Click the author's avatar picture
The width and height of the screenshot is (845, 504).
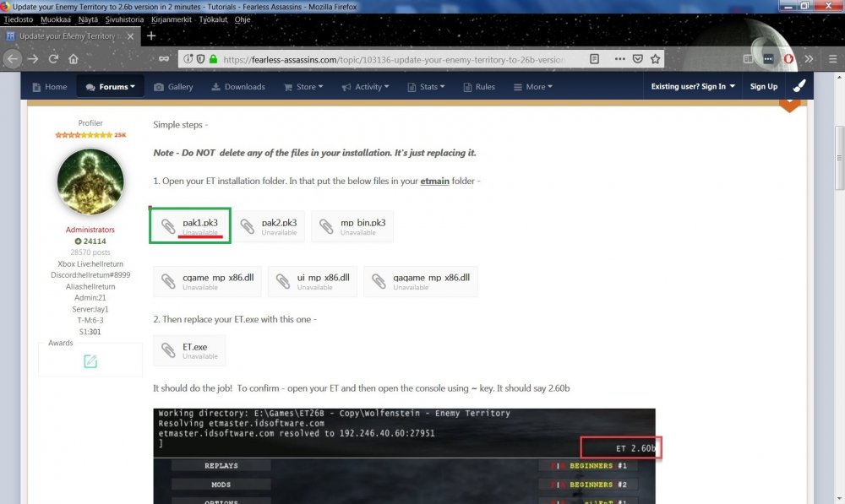90,182
